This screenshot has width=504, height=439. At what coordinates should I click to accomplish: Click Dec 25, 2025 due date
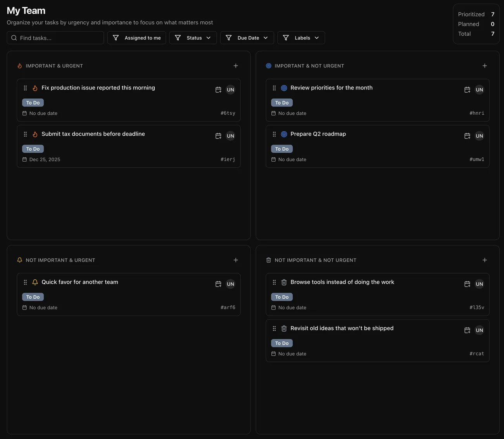pyautogui.click(x=45, y=160)
